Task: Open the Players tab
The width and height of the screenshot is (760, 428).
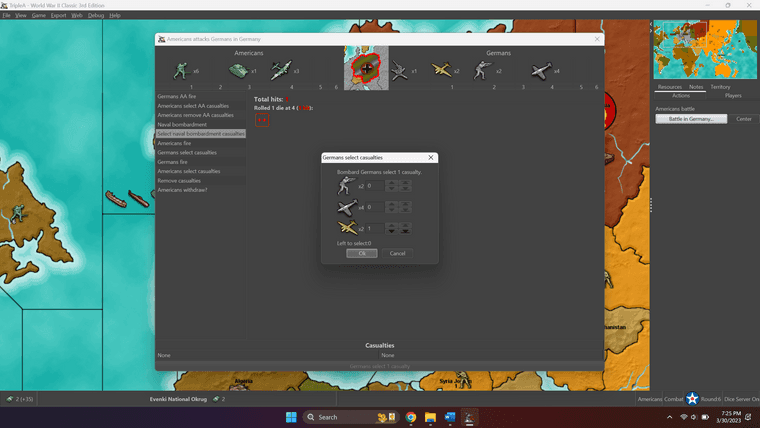Action: point(733,96)
